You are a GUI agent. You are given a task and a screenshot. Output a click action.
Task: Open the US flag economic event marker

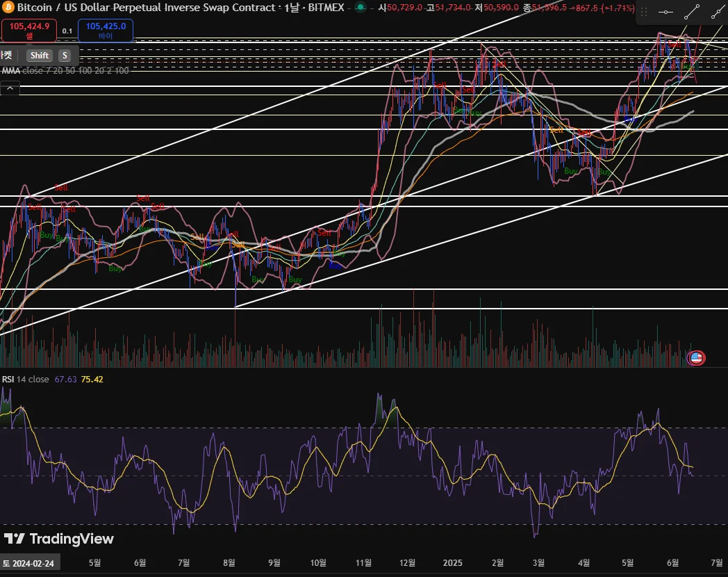pyautogui.click(x=695, y=358)
